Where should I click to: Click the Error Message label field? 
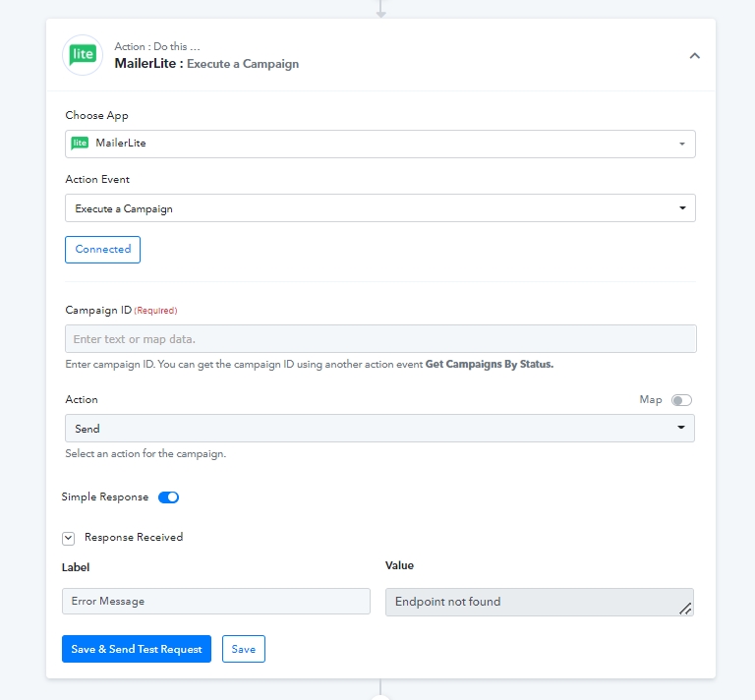pyautogui.click(x=215, y=601)
